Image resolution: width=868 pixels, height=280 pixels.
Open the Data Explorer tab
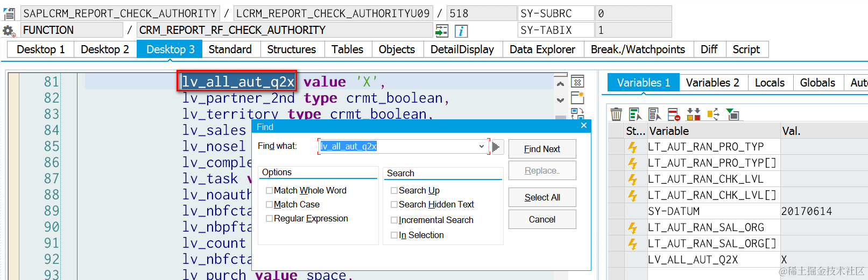tap(542, 49)
